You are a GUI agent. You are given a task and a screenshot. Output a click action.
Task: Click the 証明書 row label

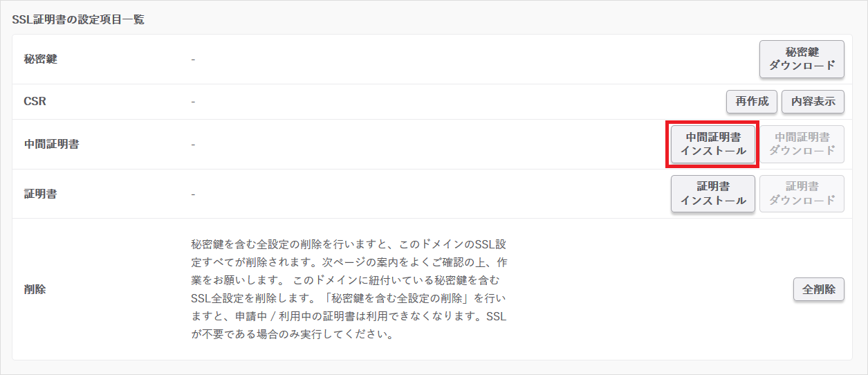pyautogui.click(x=40, y=194)
